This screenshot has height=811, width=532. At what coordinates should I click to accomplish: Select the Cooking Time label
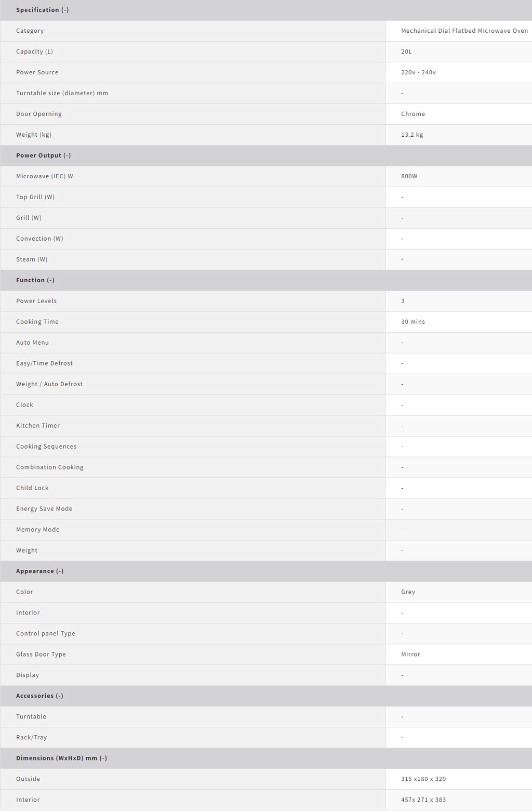point(37,322)
